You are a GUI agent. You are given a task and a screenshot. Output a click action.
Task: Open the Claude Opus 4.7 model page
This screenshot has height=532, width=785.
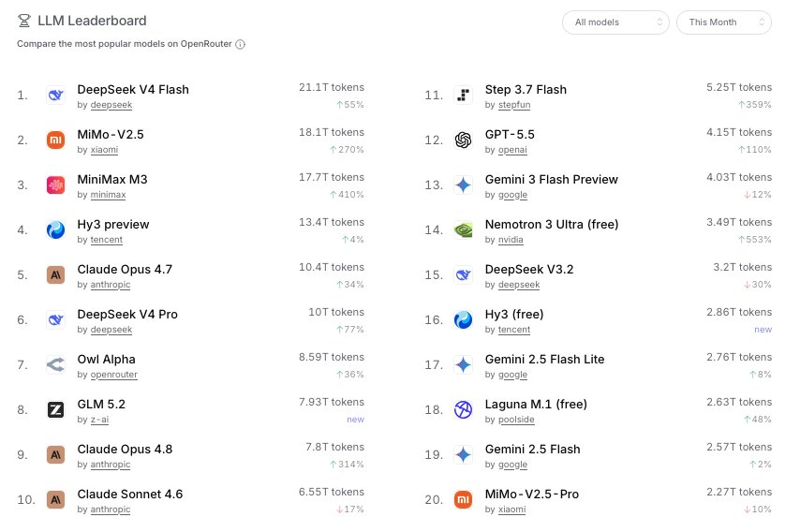pos(125,269)
